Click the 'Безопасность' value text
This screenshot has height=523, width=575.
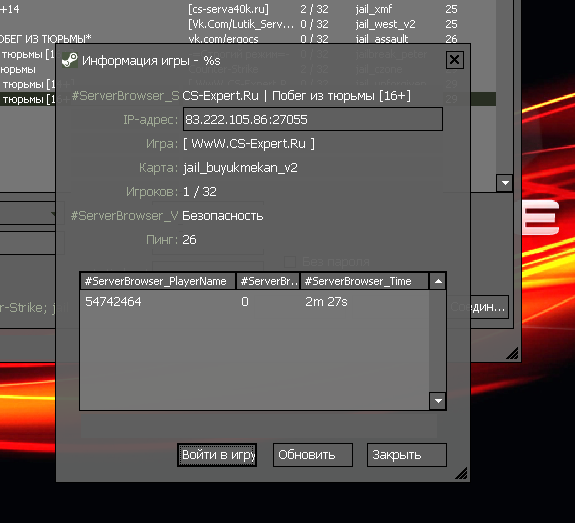click(223, 216)
